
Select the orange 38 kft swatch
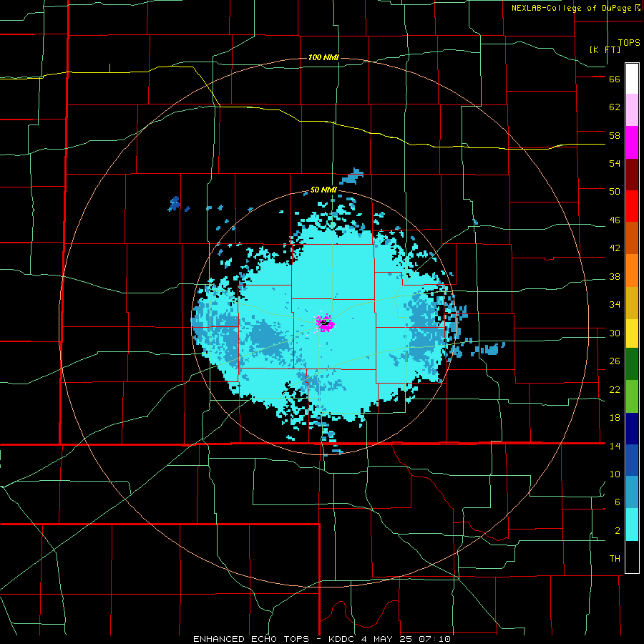click(632, 270)
